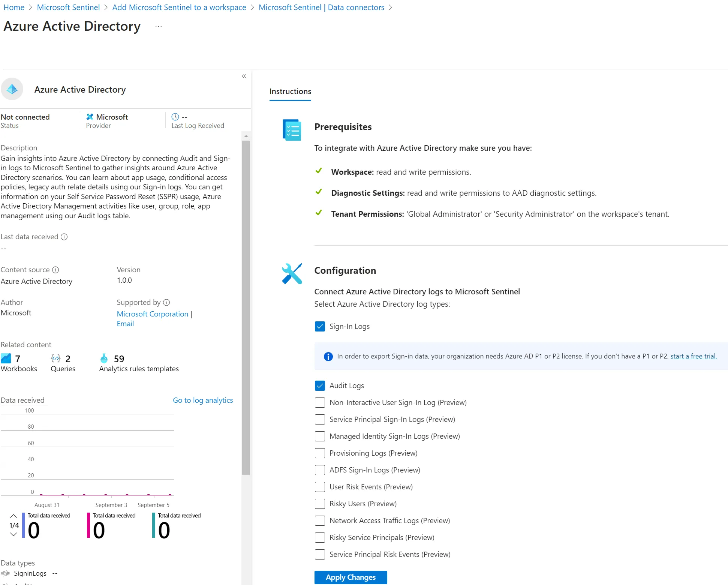Open the Analytics rules templates flask icon
Image resolution: width=728 pixels, height=585 pixels.
104,358
